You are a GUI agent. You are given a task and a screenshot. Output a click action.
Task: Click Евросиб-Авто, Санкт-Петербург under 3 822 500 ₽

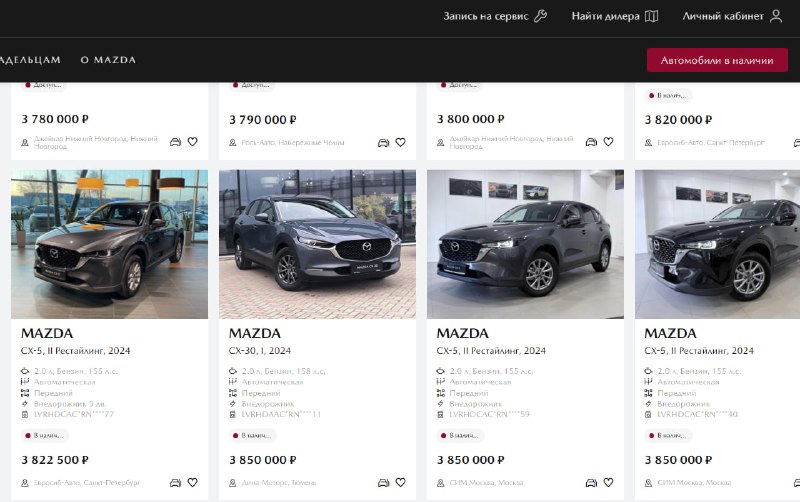point(87,483)
